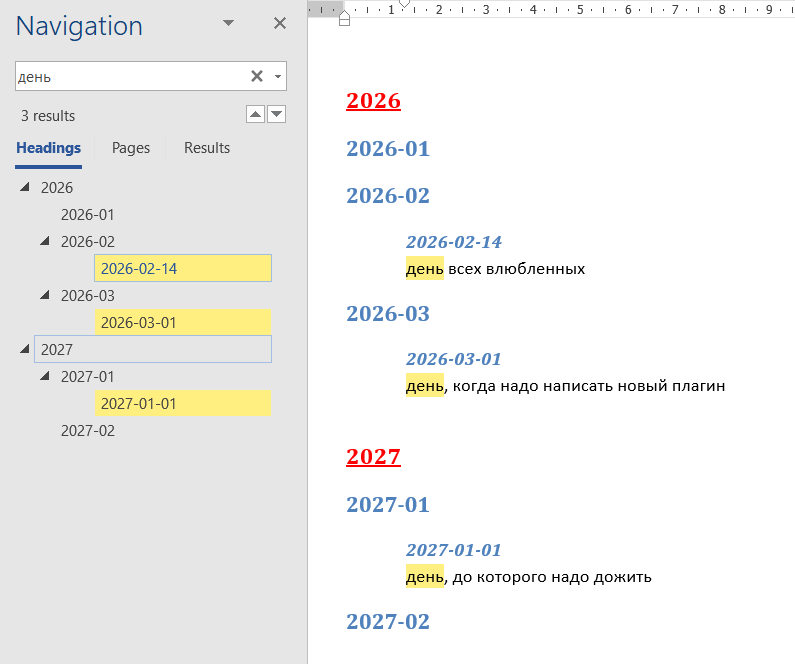The width and height of the screenshot is (795, 664).
Task: Go to previous search result
Action: (255, 115)
